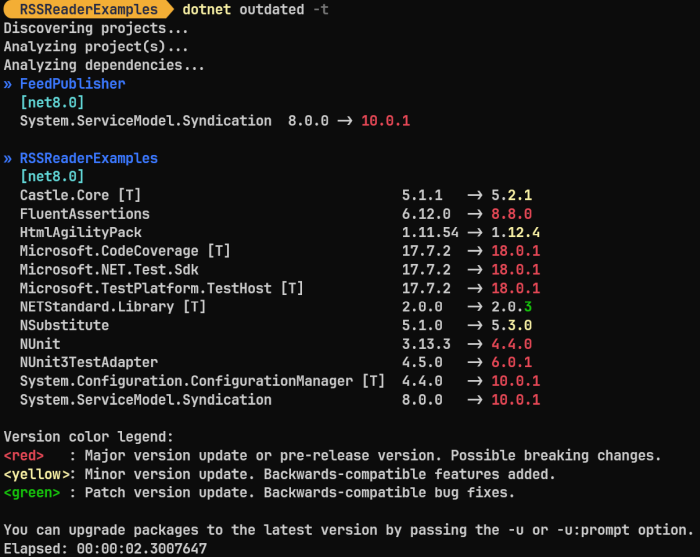Screen dimensions: 700x557
Task: Click System.Configuration.ConfigurationManager [T] package name
Action: point(202,381)
